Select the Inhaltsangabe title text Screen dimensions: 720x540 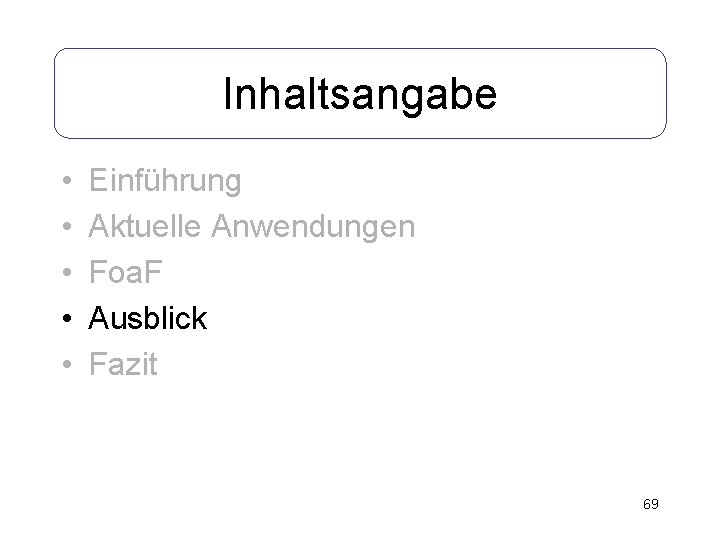click(x=360, y=94)
